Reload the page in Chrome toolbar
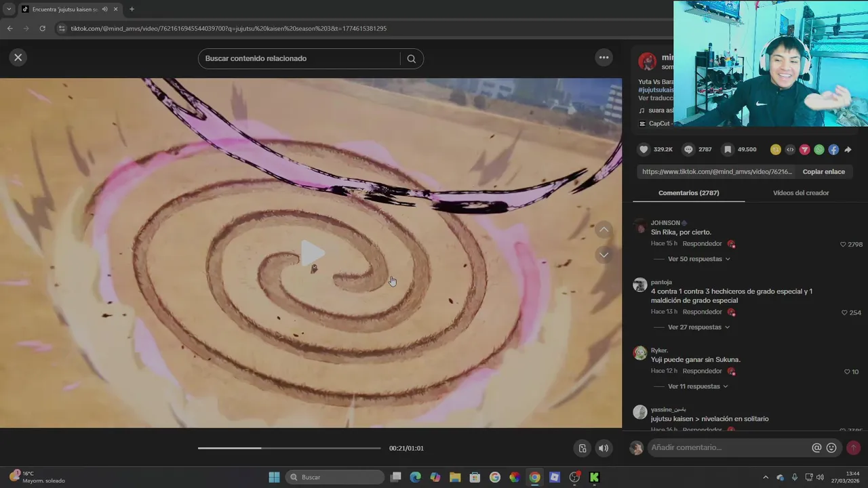The width and height of the screenshot is (868, 488). [x=42, y=28]
